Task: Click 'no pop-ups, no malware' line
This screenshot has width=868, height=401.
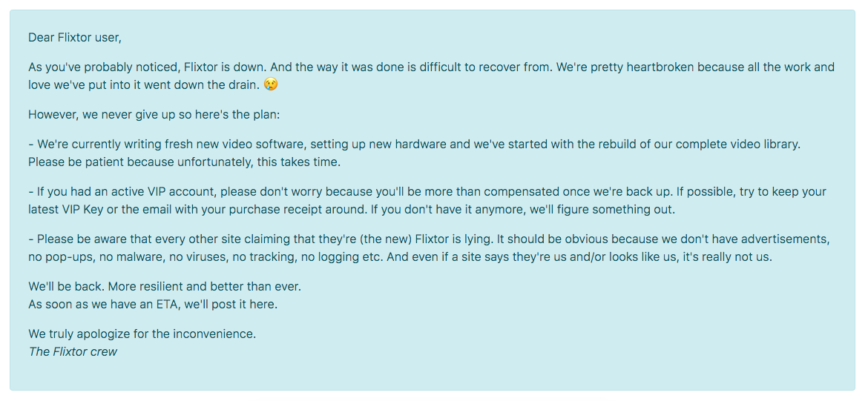Action: click(x=89, y=257)
